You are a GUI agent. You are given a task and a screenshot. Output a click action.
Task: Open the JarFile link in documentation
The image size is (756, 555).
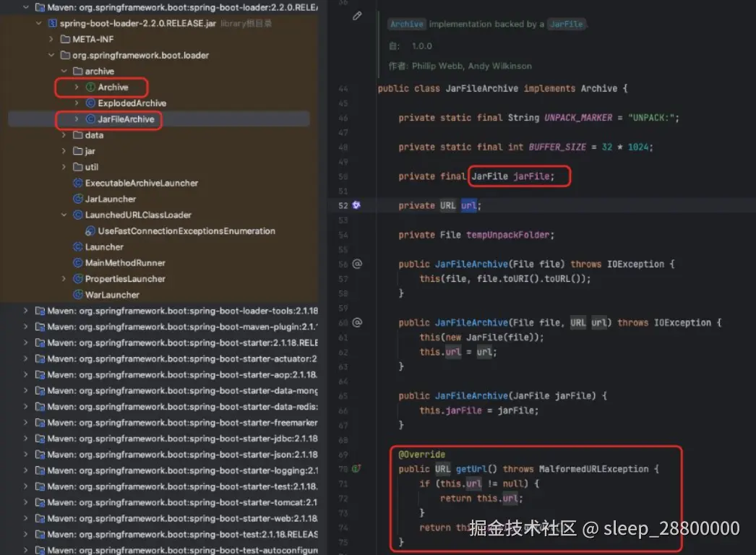566,24
